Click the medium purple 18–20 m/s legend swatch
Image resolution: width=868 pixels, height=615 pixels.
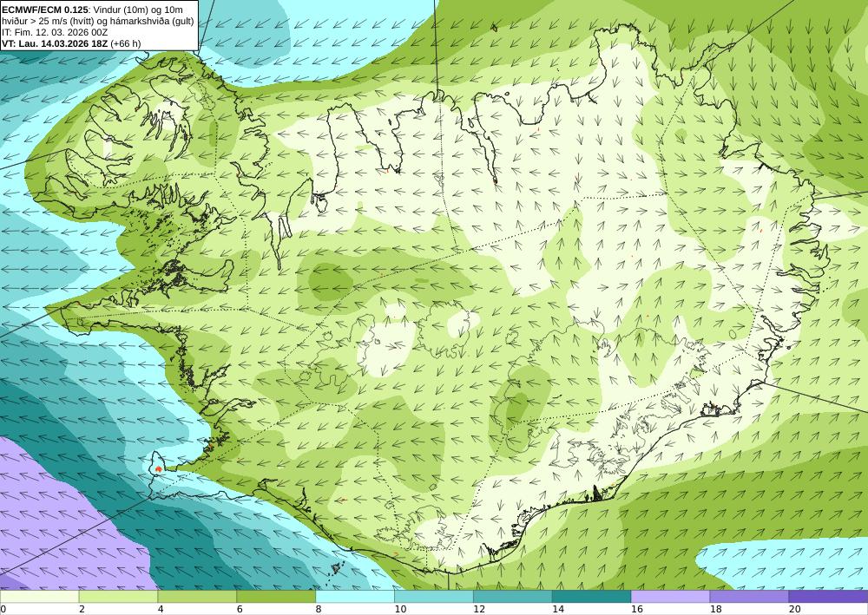click(x=749, y=597)
